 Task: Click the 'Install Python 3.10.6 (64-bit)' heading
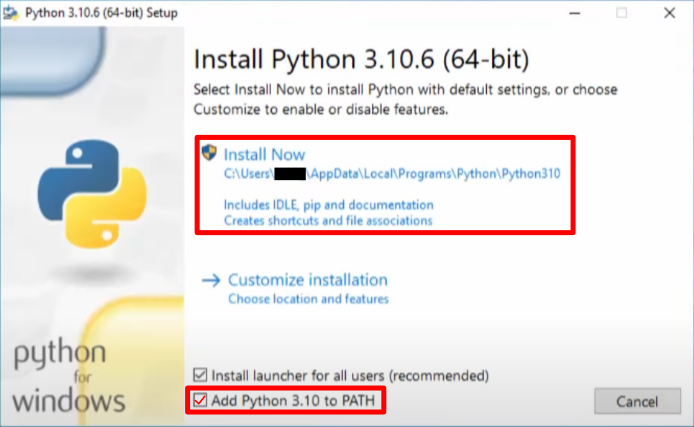[x=362, y=59]
